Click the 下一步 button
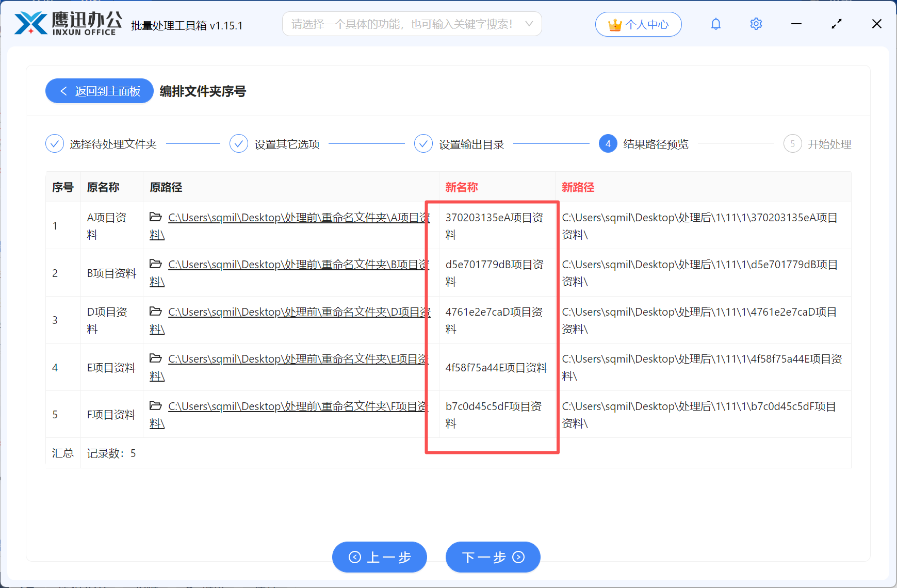897x588 pixels. click(x=493, y=557)
